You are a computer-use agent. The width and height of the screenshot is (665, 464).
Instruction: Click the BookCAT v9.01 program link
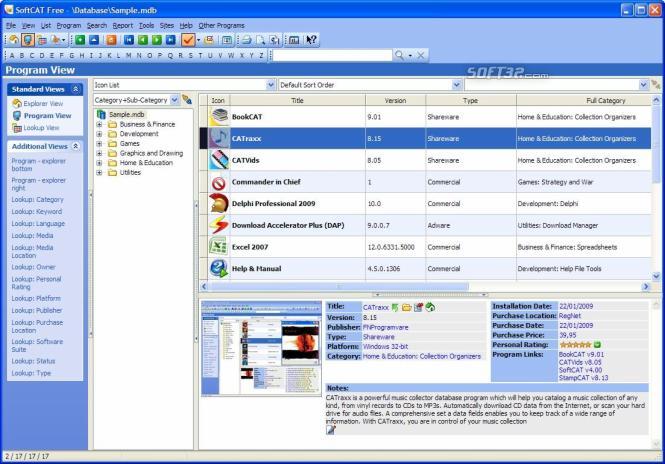click(580, 353)
